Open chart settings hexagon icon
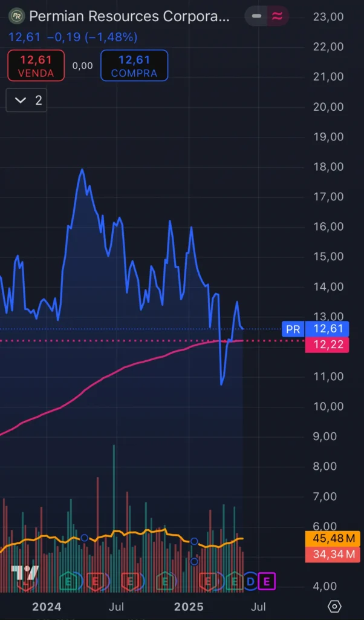Image resolution: width=364 pixels, height=620 pixels. 334,606
